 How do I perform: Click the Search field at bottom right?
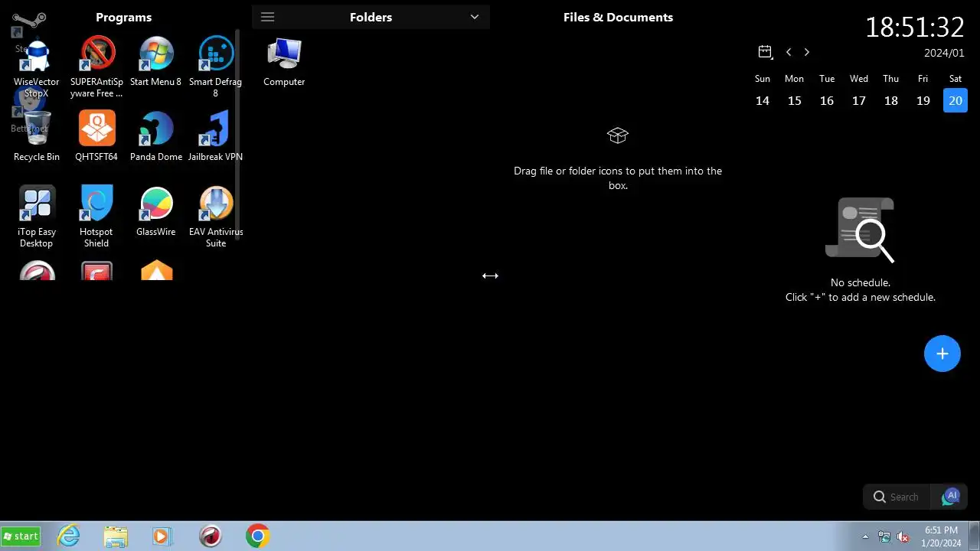tap(897, 497)
